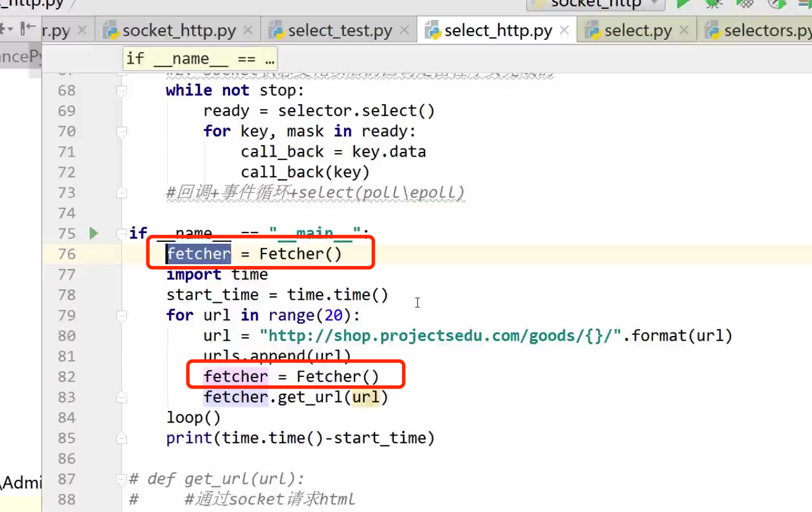Click 'fetcher = Fetcher()' on line 82

[x=291, y=376]
